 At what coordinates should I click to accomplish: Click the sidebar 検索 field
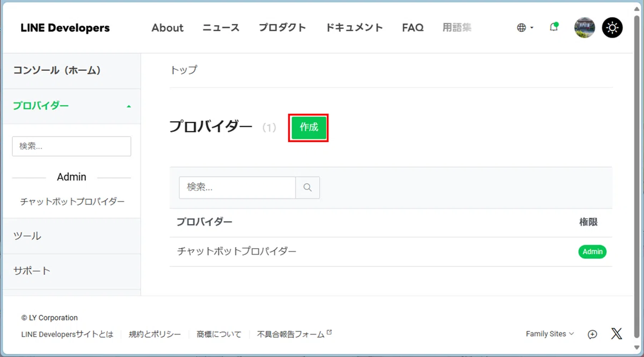(71, 146)
